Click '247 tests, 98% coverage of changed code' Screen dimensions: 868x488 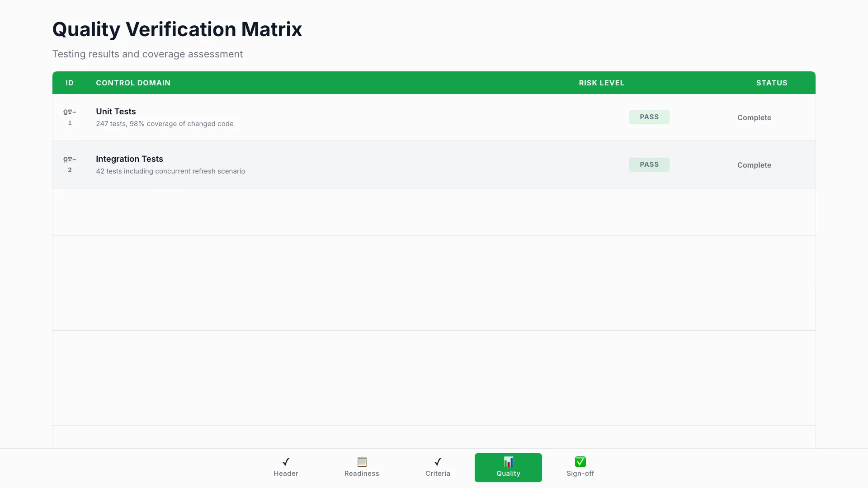(165, 124)
